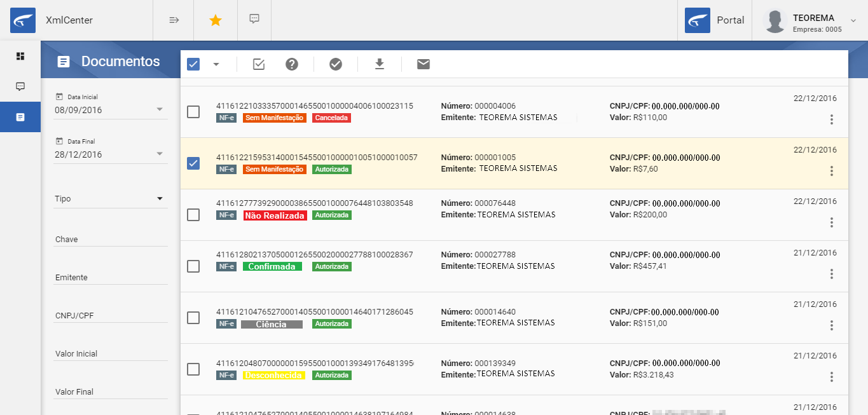
Task: Focus the Valor Final field
Action: coord(111,392)
